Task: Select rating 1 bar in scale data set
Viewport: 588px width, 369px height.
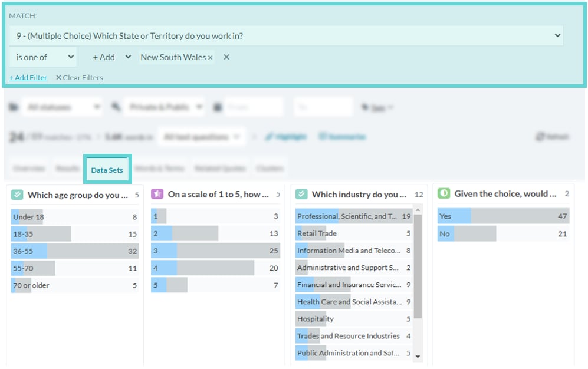Action: tap(216, 216)
